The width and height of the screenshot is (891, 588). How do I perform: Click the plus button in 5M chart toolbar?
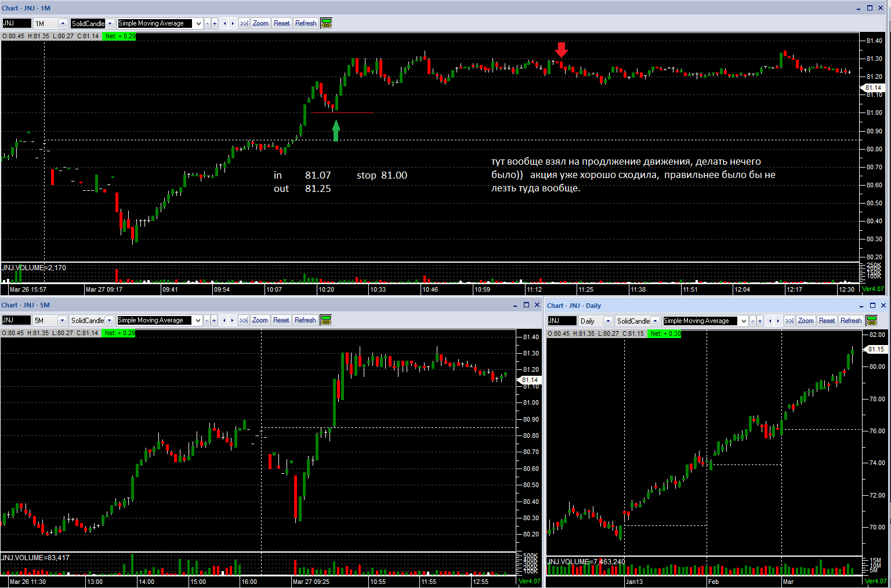(x=214, y=321)
